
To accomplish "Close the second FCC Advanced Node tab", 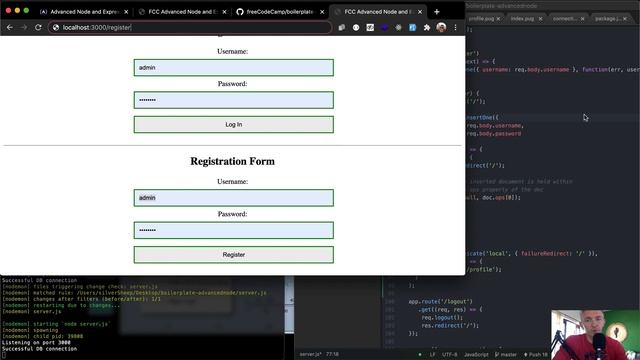I will coord(224,12).
